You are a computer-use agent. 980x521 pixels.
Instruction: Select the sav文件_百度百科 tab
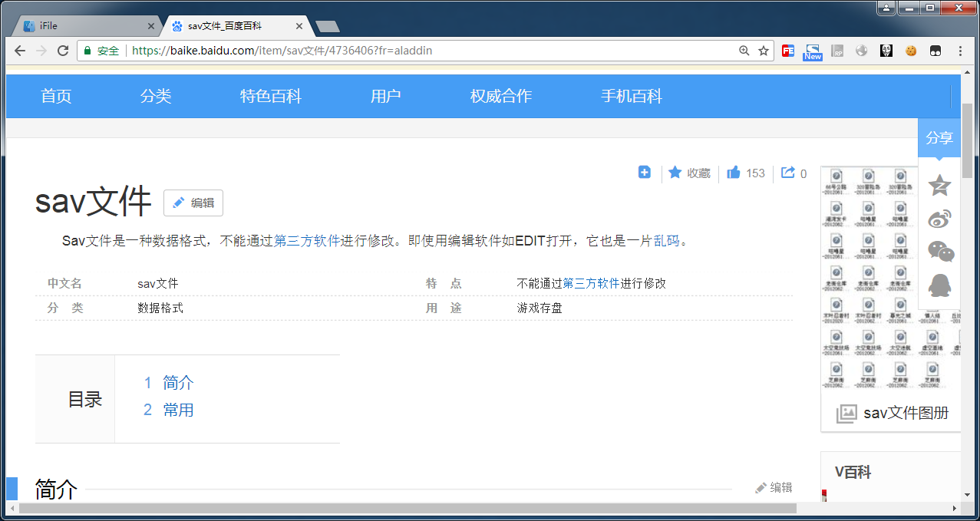click(238, 25)
